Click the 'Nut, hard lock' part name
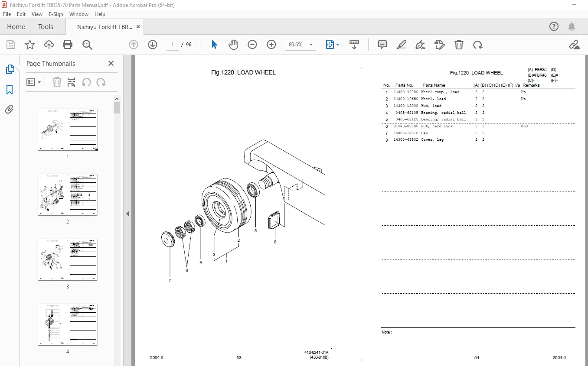Screen dimensions: 588x366 [x=437, y=126]
